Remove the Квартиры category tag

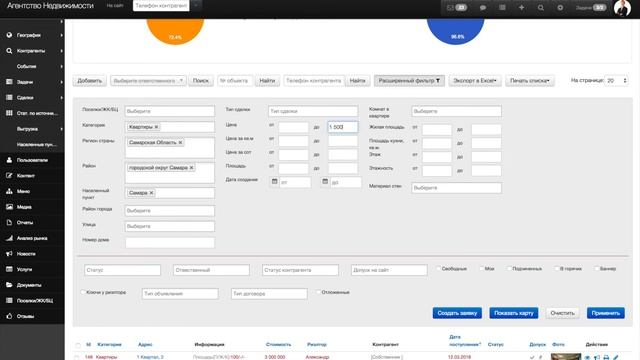click(x=156, y=127)
